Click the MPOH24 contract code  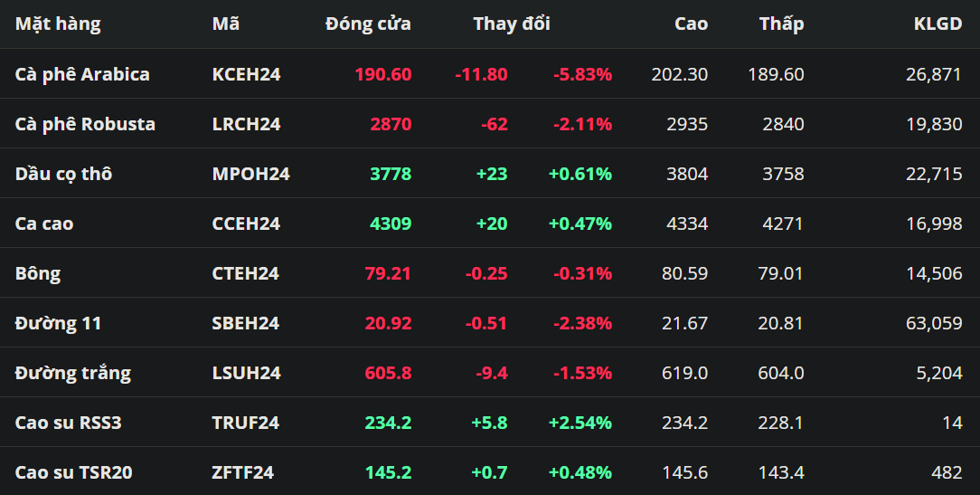[x=250, y=174]
